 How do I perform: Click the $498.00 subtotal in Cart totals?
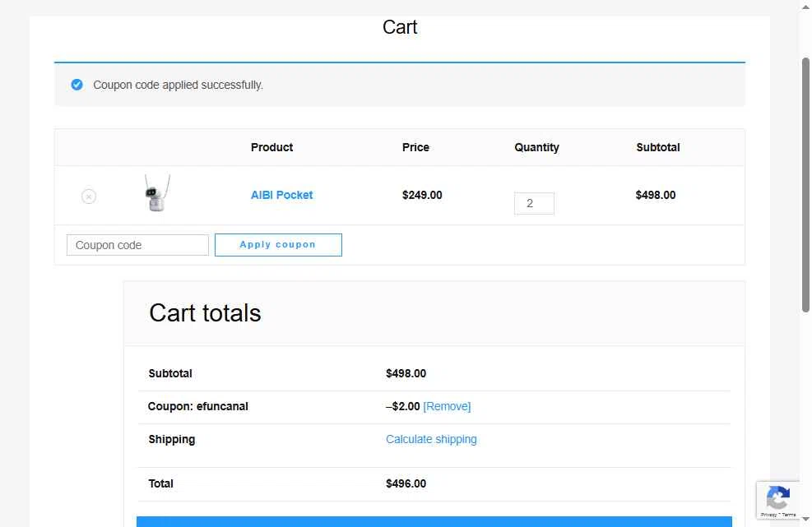coord(406,373)
